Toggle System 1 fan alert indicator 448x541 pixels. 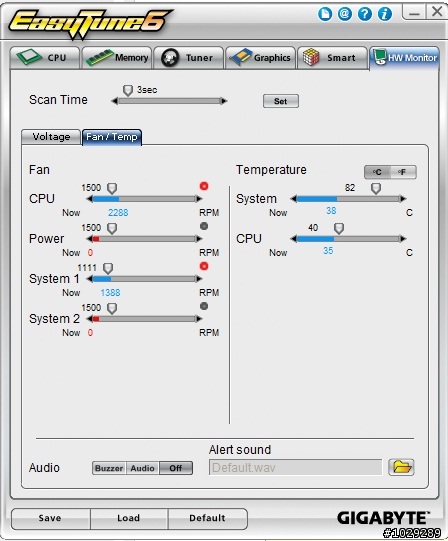click(204, 266)
